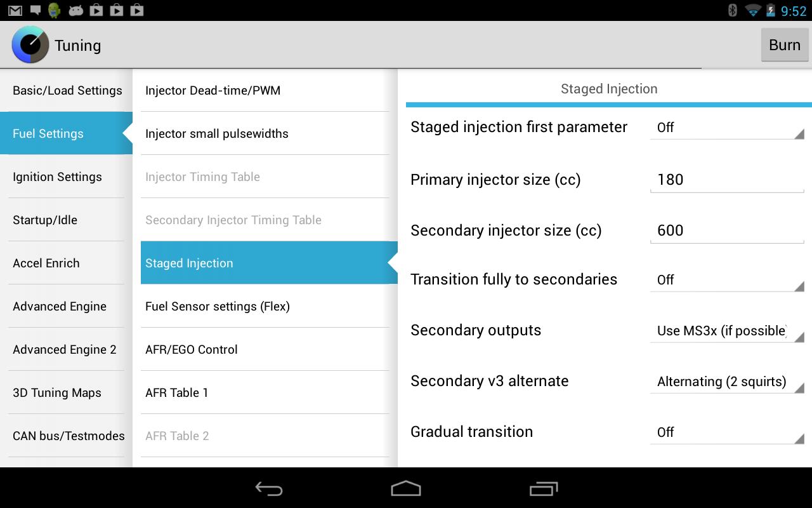This screenshot has width=812, height=508.
Task: Open Transition fully to secondaries dropdown
Action: click(x=727, y=280)
